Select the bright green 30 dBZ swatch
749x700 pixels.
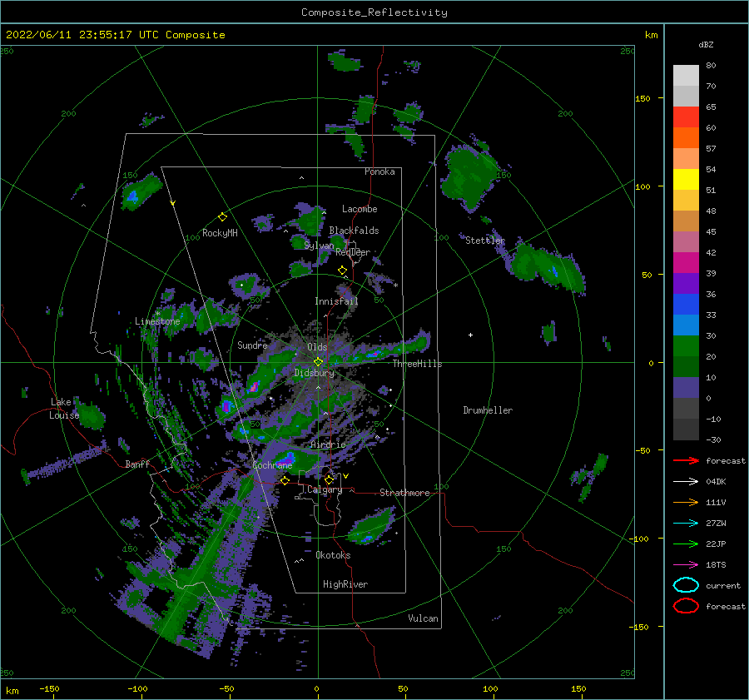686,346
